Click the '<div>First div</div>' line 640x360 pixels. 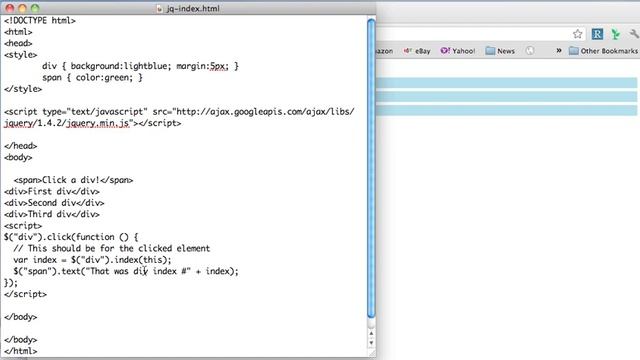pos(52,191)
